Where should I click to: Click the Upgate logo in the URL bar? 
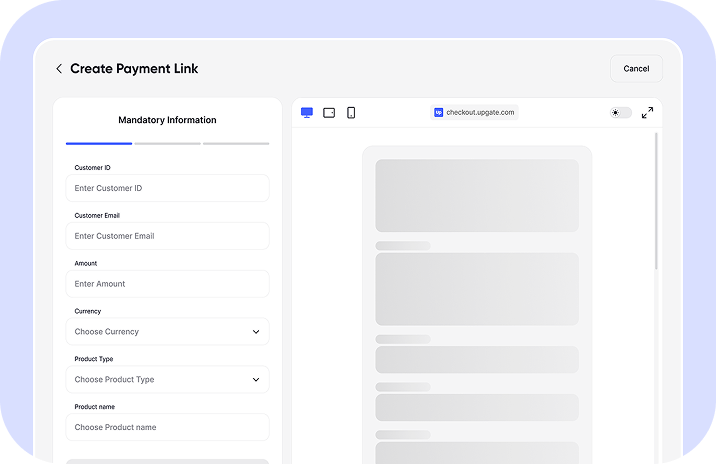click(x=438, y=112)
